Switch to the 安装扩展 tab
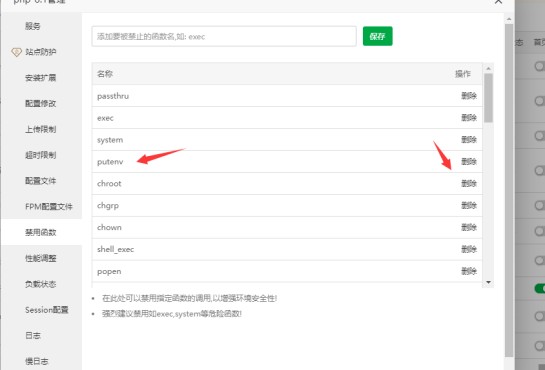The height and width of the screenshot is (370, 545). (x=40, y=77)
